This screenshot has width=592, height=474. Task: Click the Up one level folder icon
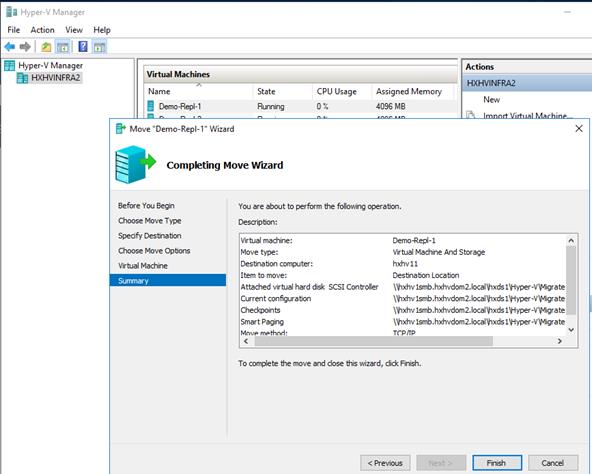click(46, 47)
